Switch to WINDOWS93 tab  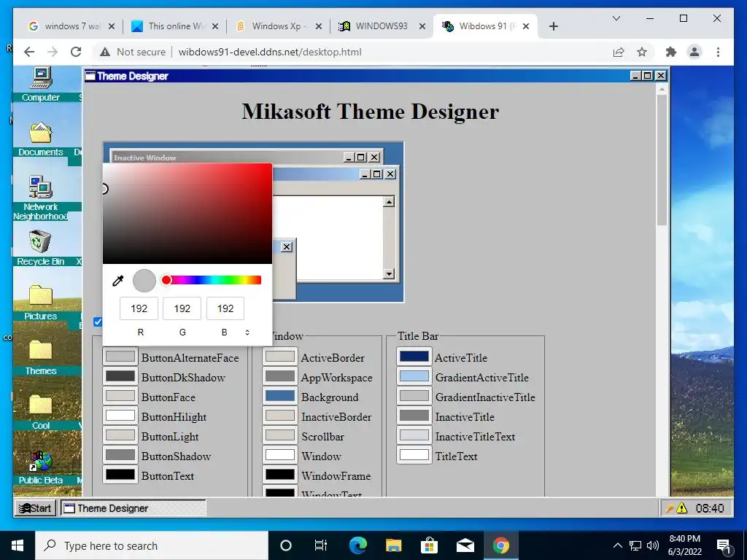[x=382, y=26]
